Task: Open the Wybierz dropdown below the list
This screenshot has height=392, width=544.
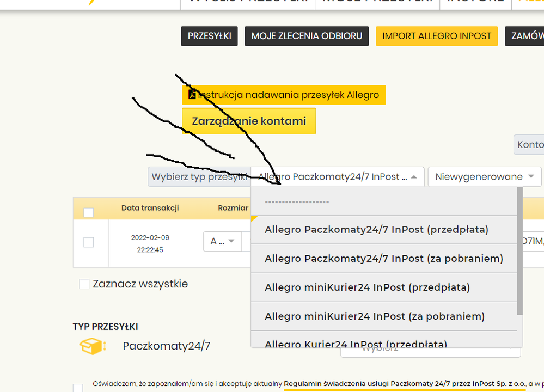Action: 431,352
